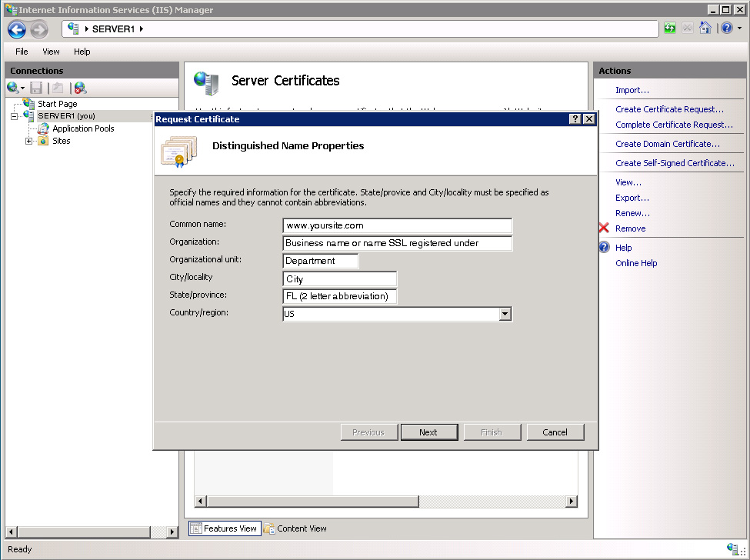Screen dimensions: 750x560
Task: Click the Server Certificates header icon
Action: [207, 83]
